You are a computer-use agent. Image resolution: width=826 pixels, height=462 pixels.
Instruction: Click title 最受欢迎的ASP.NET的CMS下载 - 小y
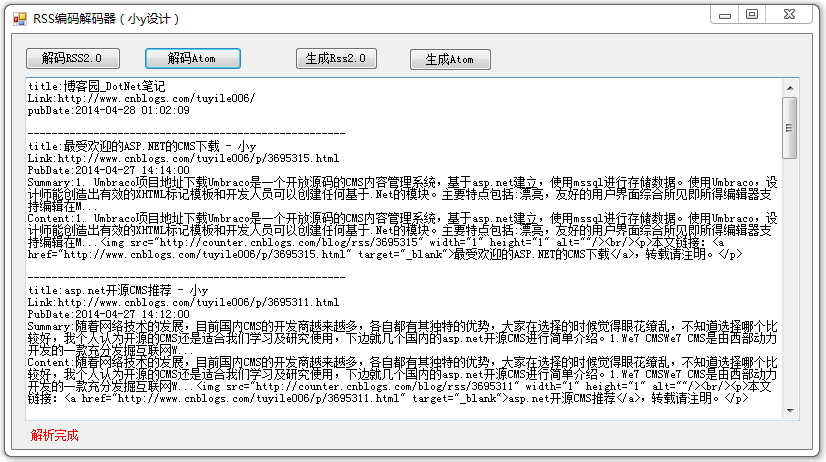click(x=142, y=146)
